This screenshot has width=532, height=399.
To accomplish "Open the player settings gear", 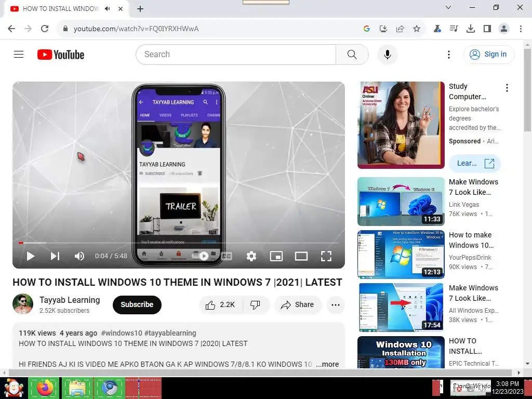I will (251, 256).
